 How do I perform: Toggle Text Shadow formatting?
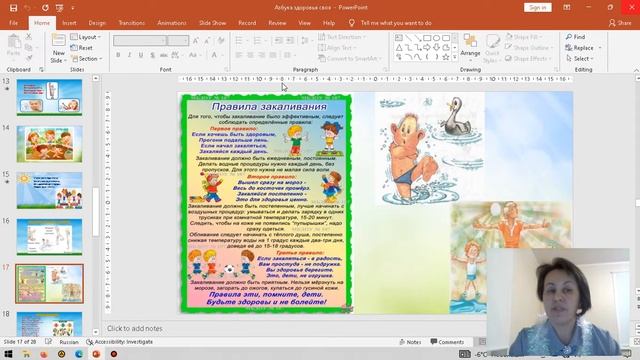[152, 55]
